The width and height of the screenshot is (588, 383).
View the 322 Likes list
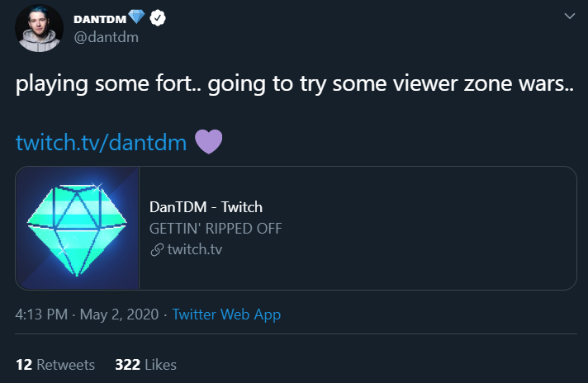coord(145,364)
